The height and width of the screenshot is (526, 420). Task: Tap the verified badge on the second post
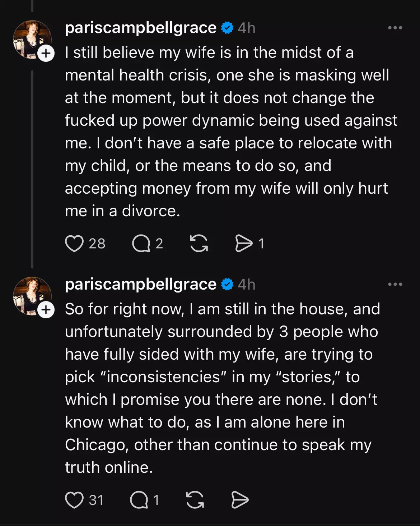coord(227,285)
